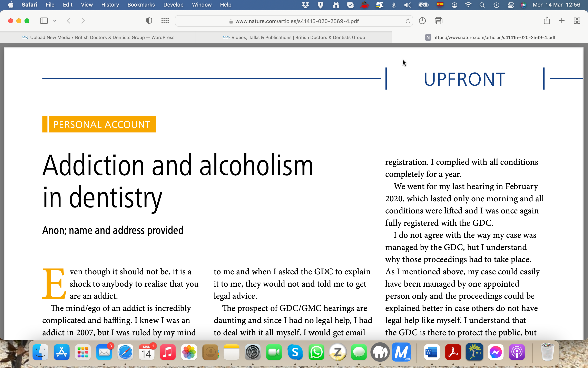
Task: Click the UPFRONT section heading
Action: [464, 79]
